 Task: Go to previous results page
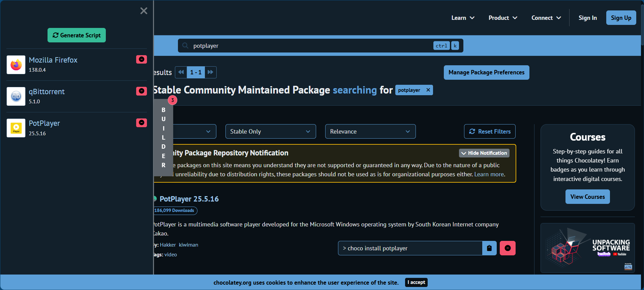pyautogui.click(x=181, y=72)
